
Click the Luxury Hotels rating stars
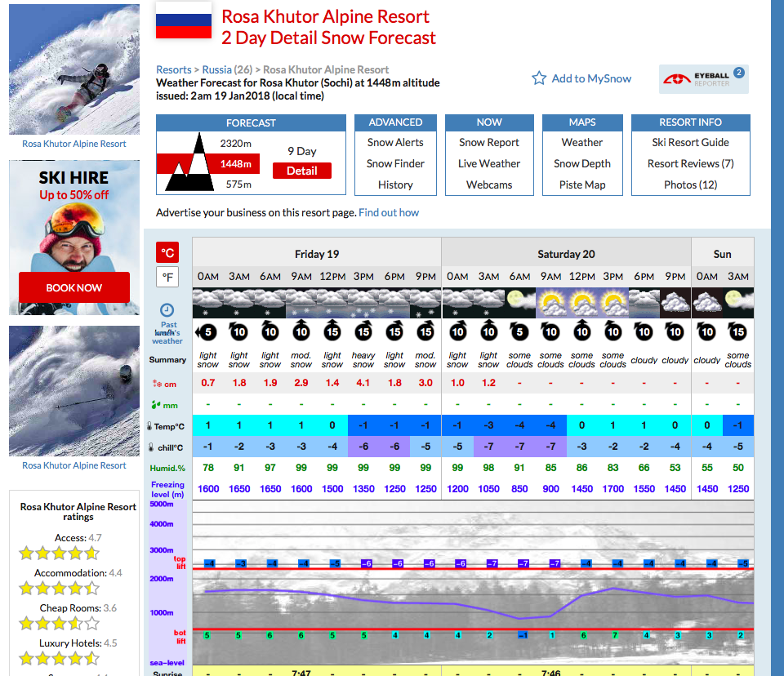point(59,658)
